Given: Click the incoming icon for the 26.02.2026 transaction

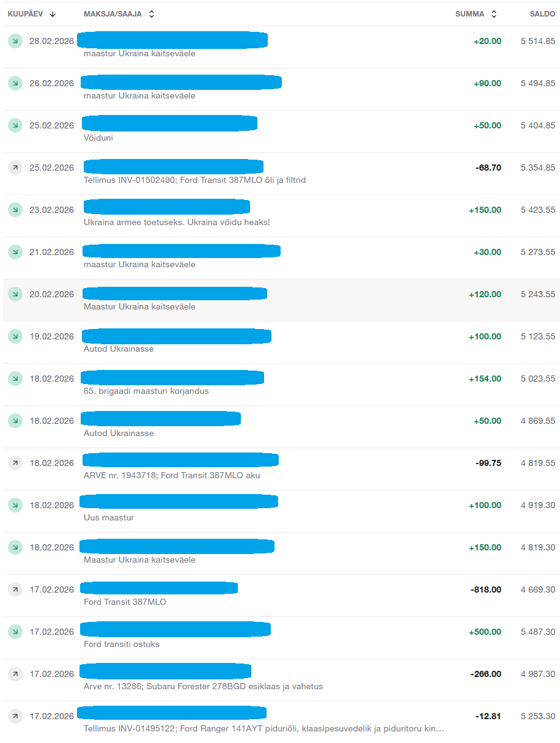Looking at the screenshot, I should (15, 83).
